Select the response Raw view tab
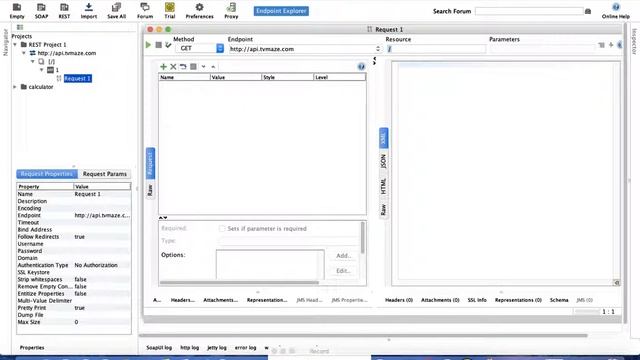640x360 pixels. pyautogui.click(x=383, y=209)
